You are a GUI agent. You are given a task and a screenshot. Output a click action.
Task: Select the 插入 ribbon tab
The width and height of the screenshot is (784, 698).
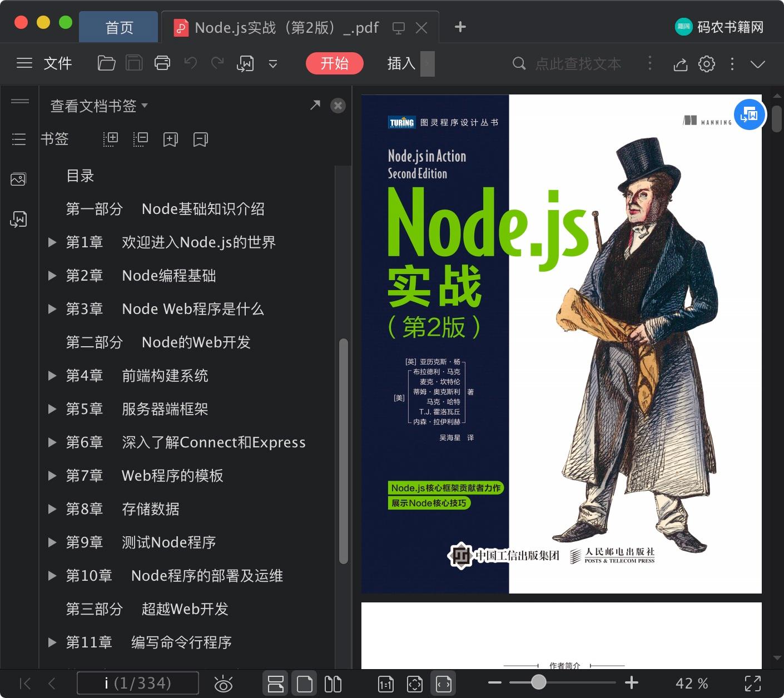click(401, 63)
